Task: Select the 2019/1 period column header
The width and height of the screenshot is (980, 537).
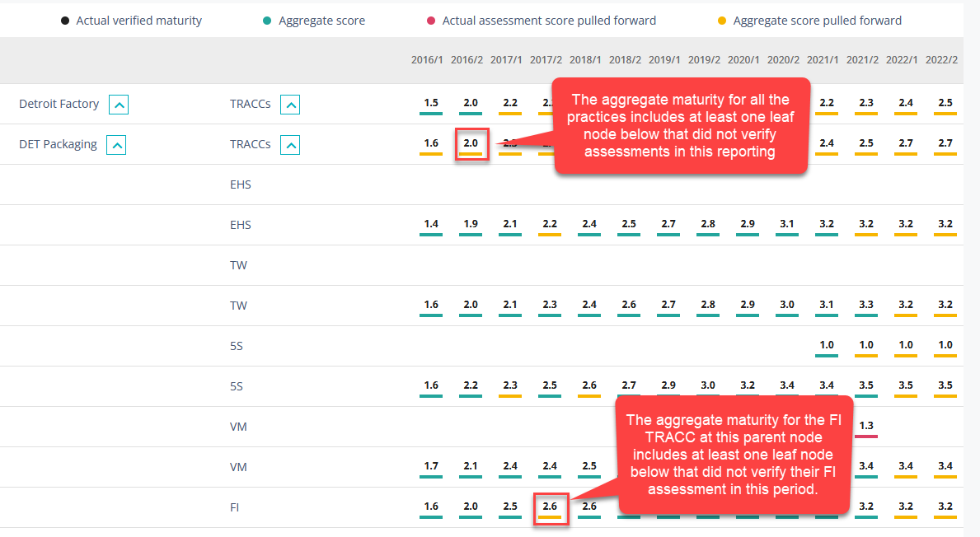Action: pos(664,60)
